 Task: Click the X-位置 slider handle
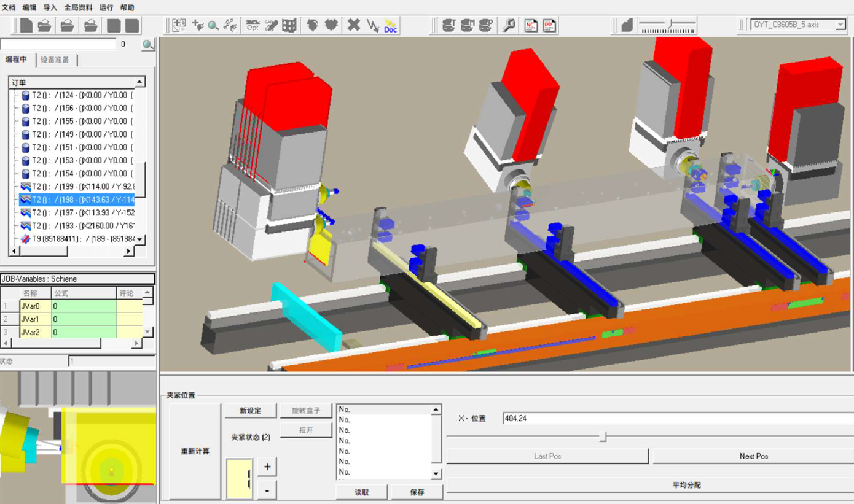click(603, 436)
